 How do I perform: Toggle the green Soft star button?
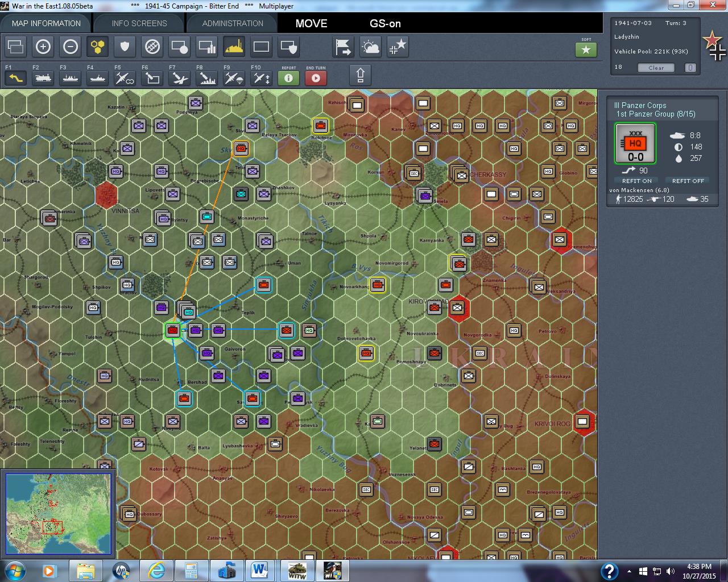(586, 50)
